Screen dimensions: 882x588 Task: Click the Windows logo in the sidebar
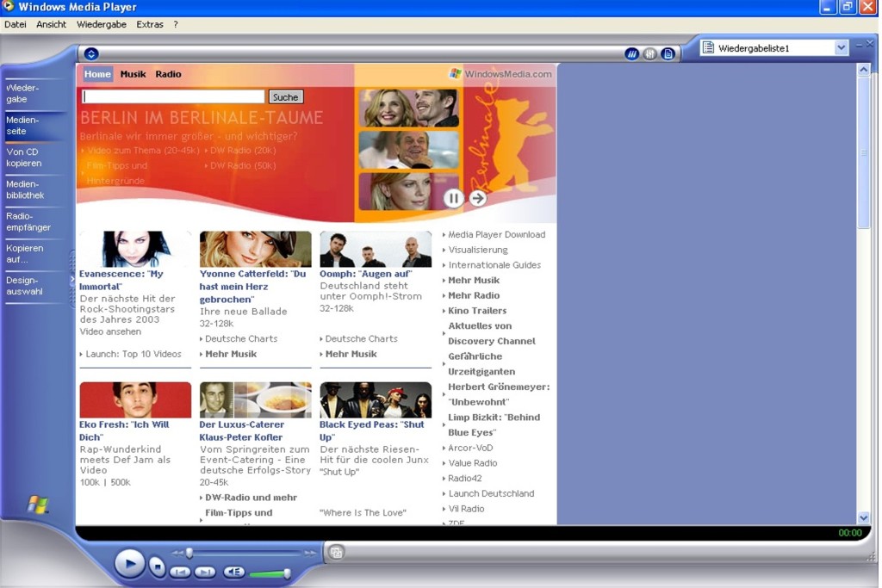[x=38, y=504]
